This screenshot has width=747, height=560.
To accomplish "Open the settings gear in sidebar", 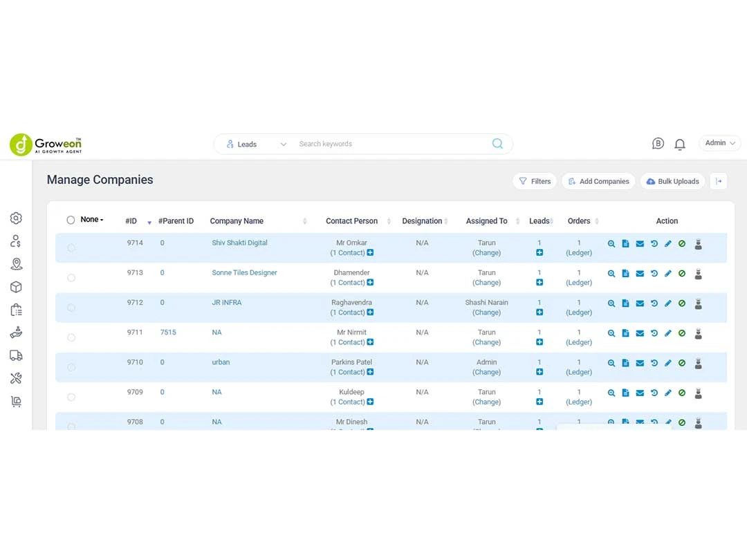I will tap(17, 218).
